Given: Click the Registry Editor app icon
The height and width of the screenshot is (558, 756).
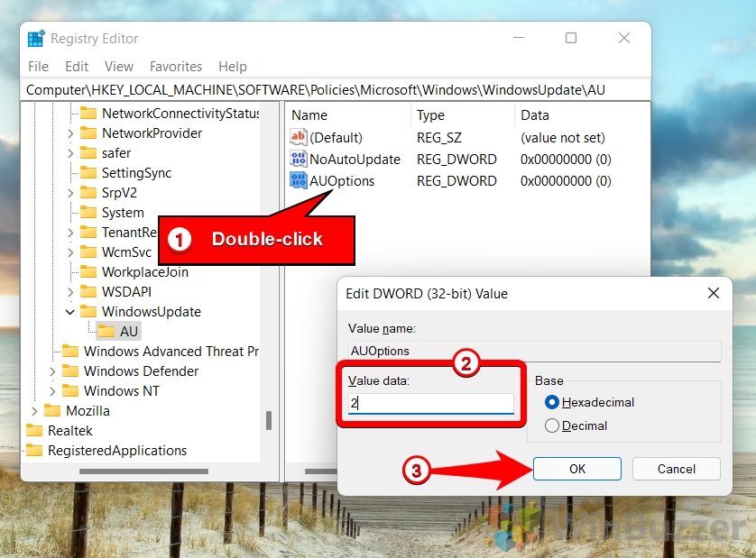Looking at the screenshot, I should tap(36, 39).
